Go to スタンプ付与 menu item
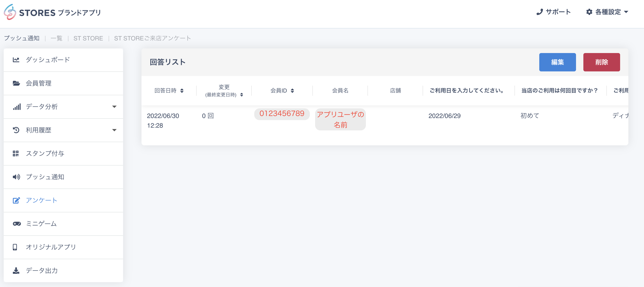This screenshot has height=287, width=644. pos(63,154)
